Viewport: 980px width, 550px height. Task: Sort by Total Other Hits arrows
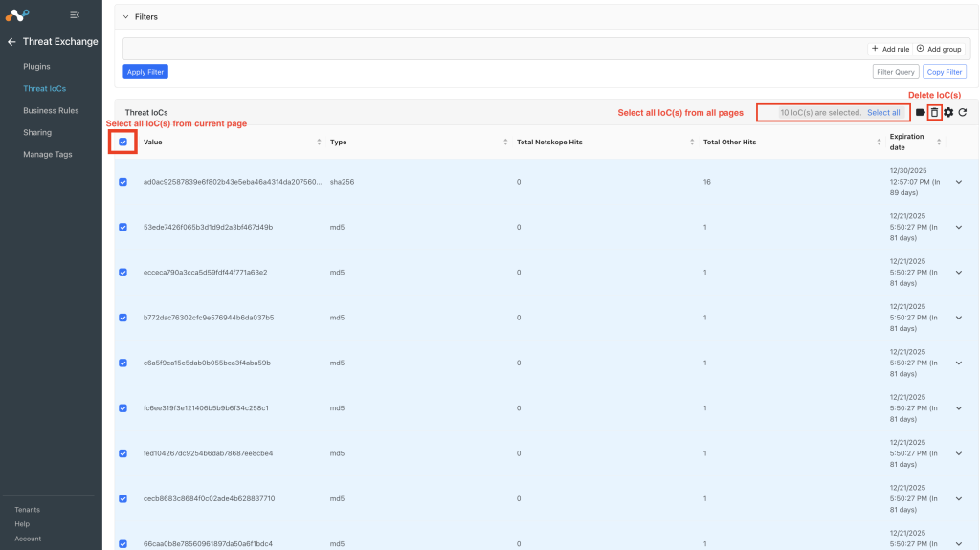(x=879, y=142)
